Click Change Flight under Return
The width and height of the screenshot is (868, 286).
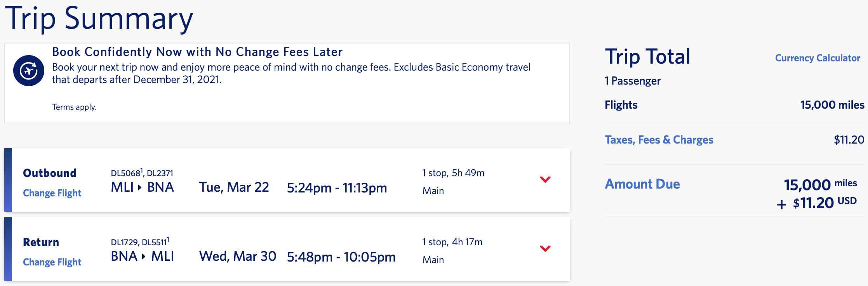(x=52, y=262)
